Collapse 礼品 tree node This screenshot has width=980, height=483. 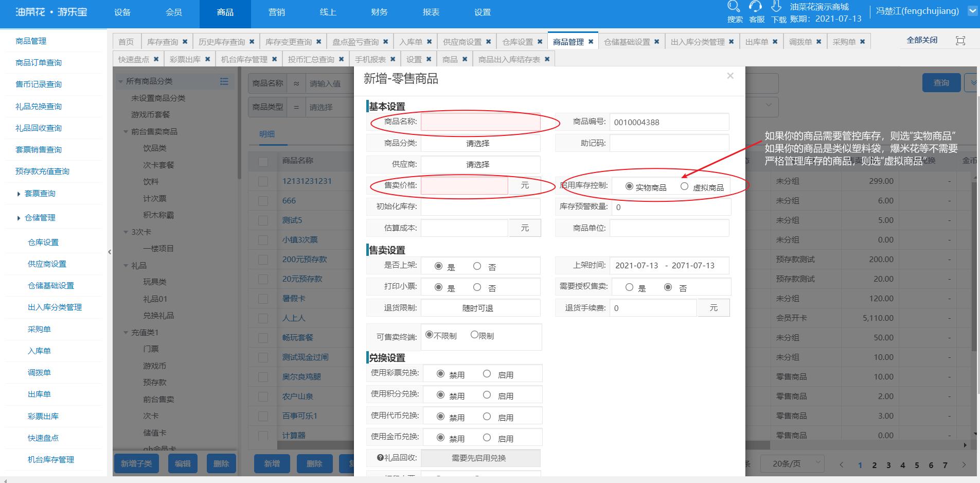126,266
